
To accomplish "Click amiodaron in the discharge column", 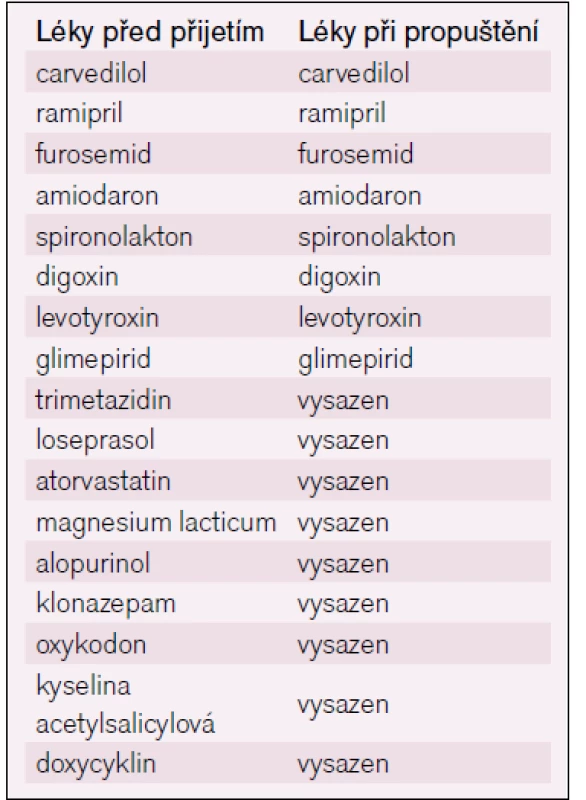I will click(360, 196).
